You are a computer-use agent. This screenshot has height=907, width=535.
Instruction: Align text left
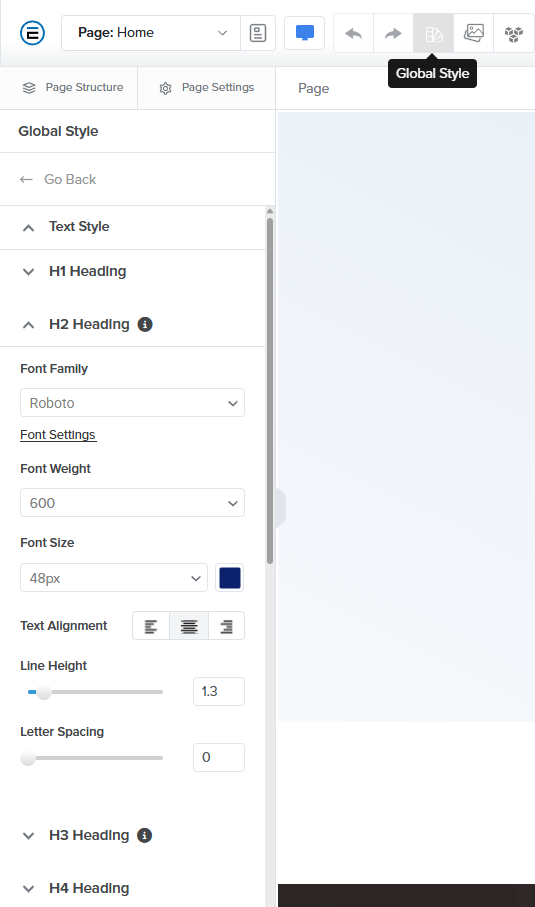coord(151,626)
